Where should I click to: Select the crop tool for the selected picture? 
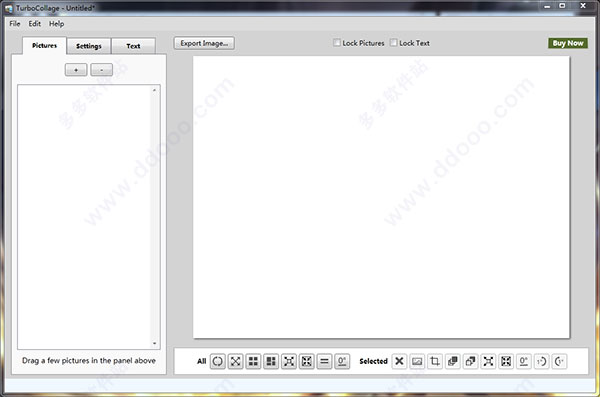pos(435,361)
